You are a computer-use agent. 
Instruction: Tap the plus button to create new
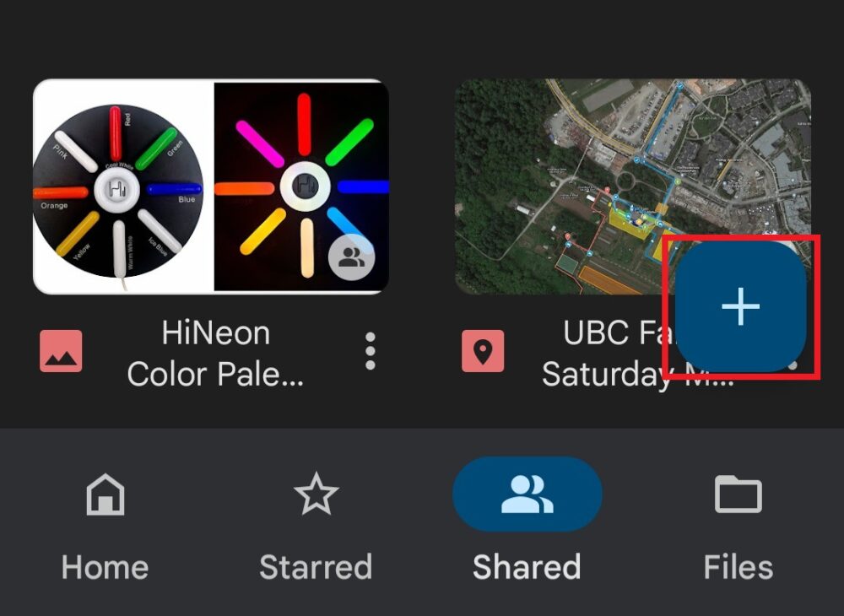741,306
